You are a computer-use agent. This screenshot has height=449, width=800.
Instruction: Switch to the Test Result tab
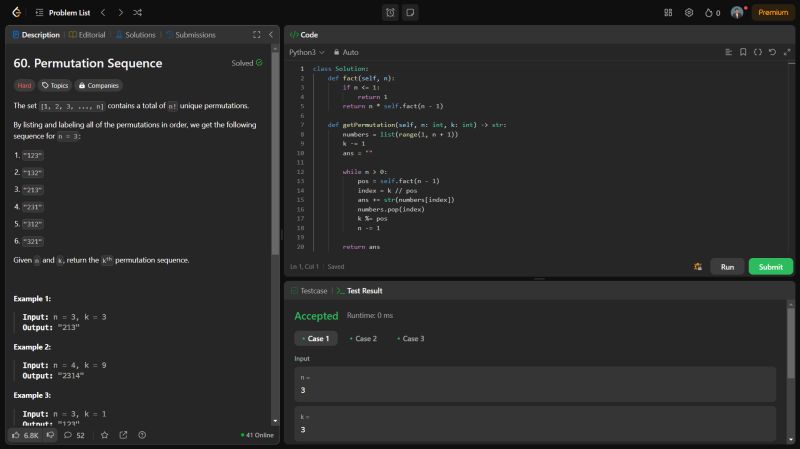tap(360, 291)
